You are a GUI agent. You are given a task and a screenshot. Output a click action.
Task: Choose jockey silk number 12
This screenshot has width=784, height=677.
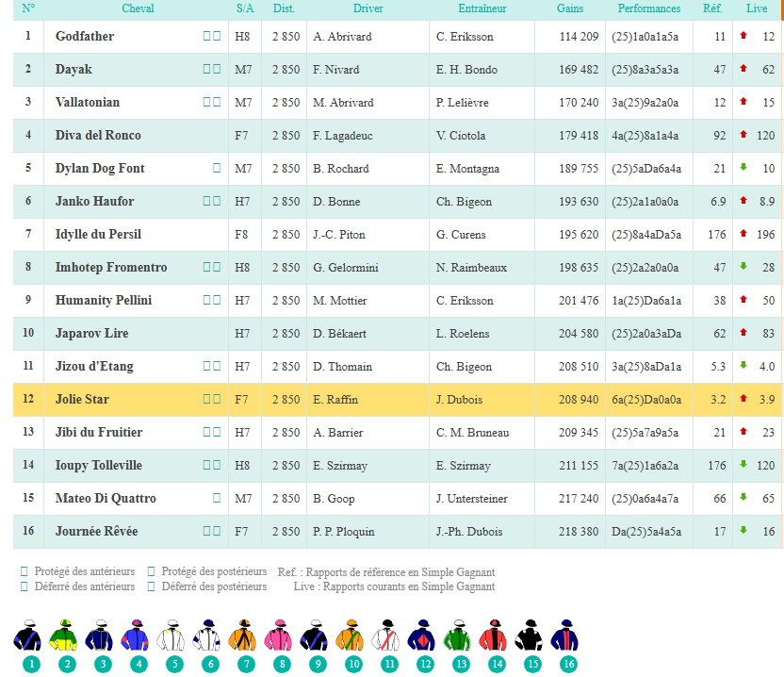(425, 637)
